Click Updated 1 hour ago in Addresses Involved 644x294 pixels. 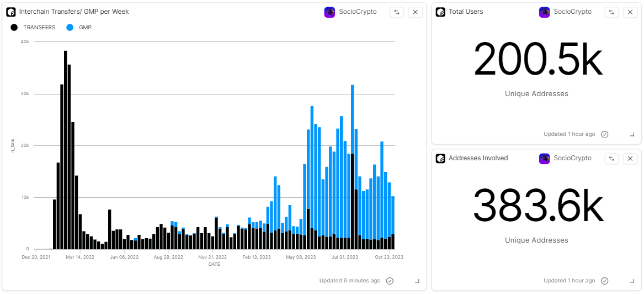pyautogui.click(x=570, y=281)
